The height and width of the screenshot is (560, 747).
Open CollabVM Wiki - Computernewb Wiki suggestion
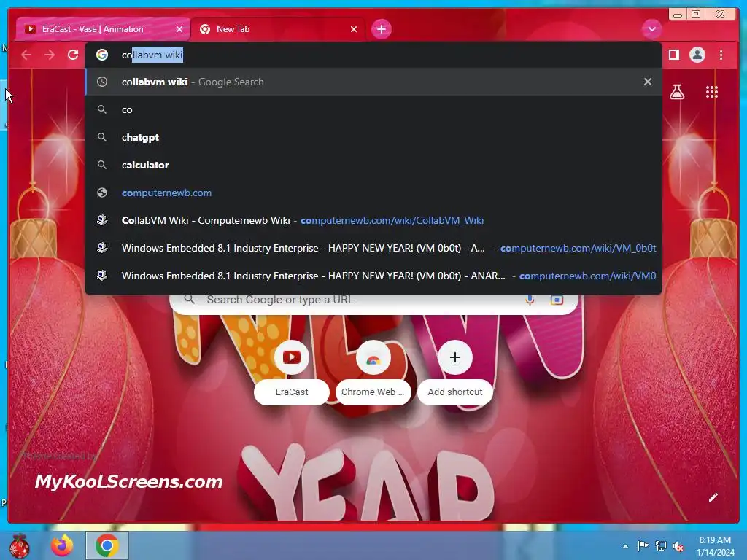373,220
